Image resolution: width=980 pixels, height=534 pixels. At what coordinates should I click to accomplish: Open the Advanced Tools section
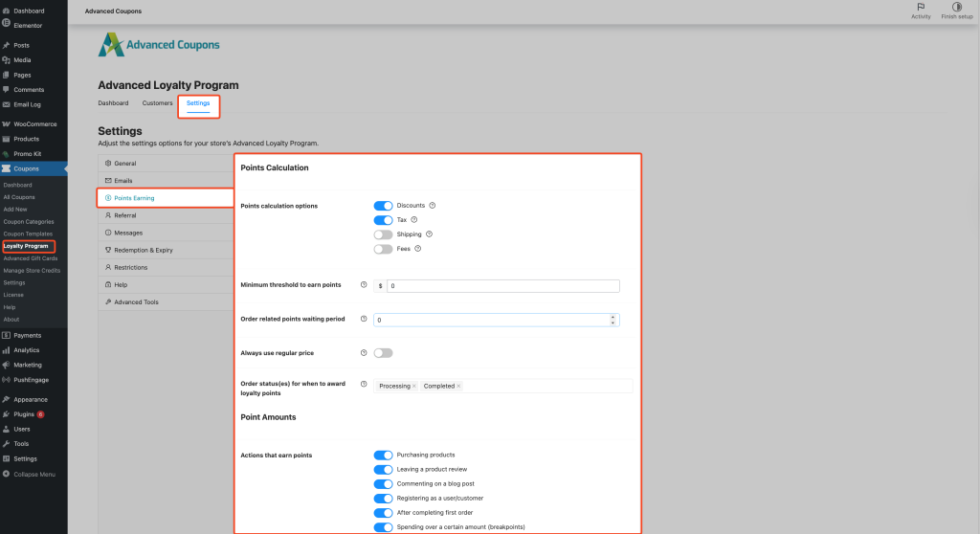tap(166, 302)
